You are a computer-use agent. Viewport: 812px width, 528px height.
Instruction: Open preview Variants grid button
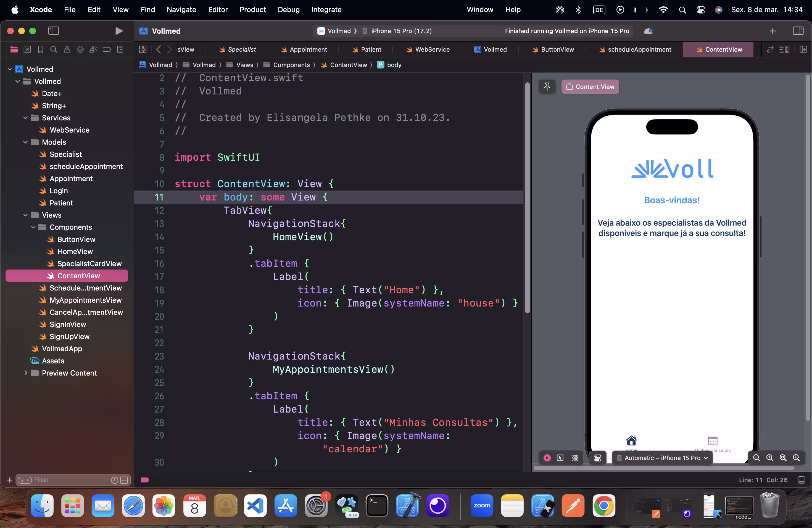coord(575,458)
